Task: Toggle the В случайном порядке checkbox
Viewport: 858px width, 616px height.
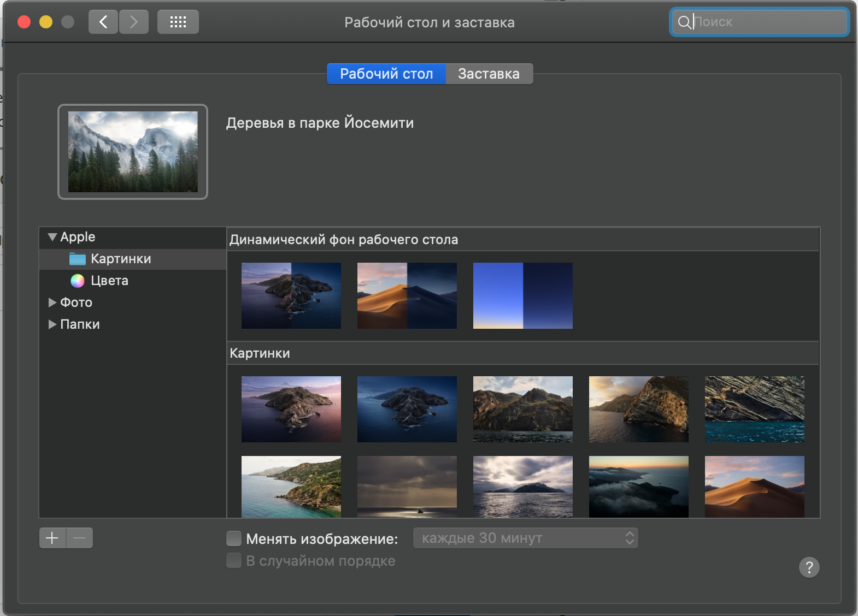Action: (234, 561)
